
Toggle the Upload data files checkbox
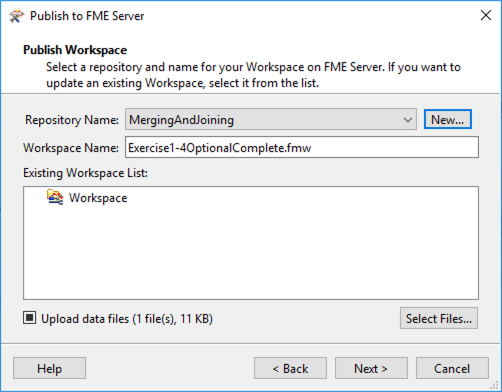(x=30, y=318)
